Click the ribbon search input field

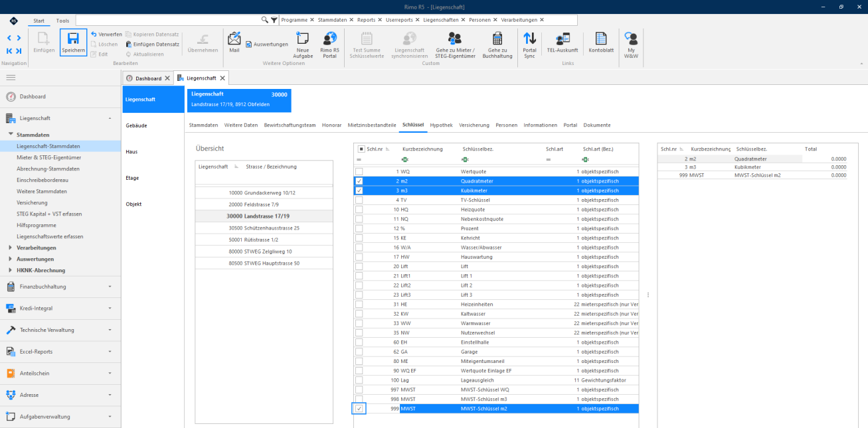(x=168, y=20)
